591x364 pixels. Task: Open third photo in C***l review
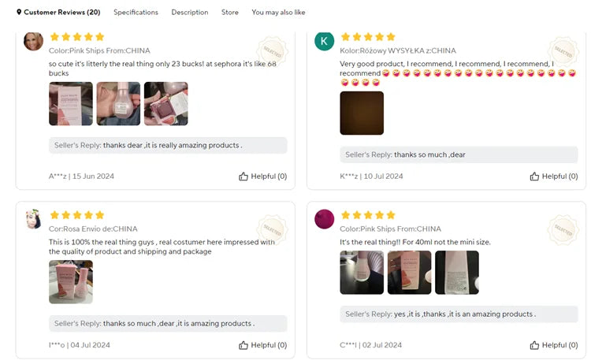[x=457, y=273]
